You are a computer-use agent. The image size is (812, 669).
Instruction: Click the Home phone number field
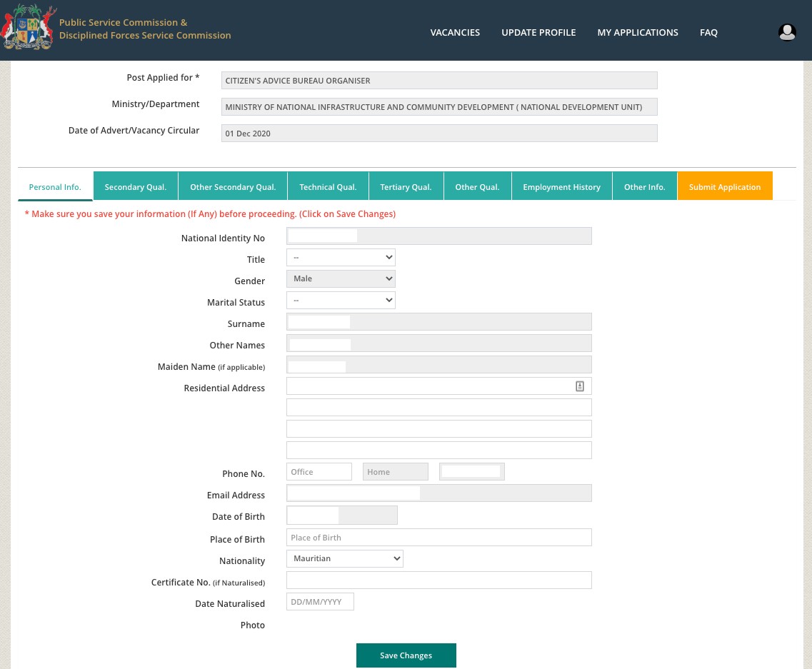[x=396, y=472]
